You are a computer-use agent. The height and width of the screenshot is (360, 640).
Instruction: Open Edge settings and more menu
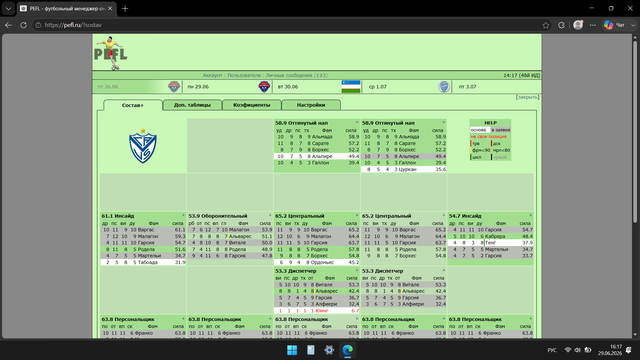point(593,25)
